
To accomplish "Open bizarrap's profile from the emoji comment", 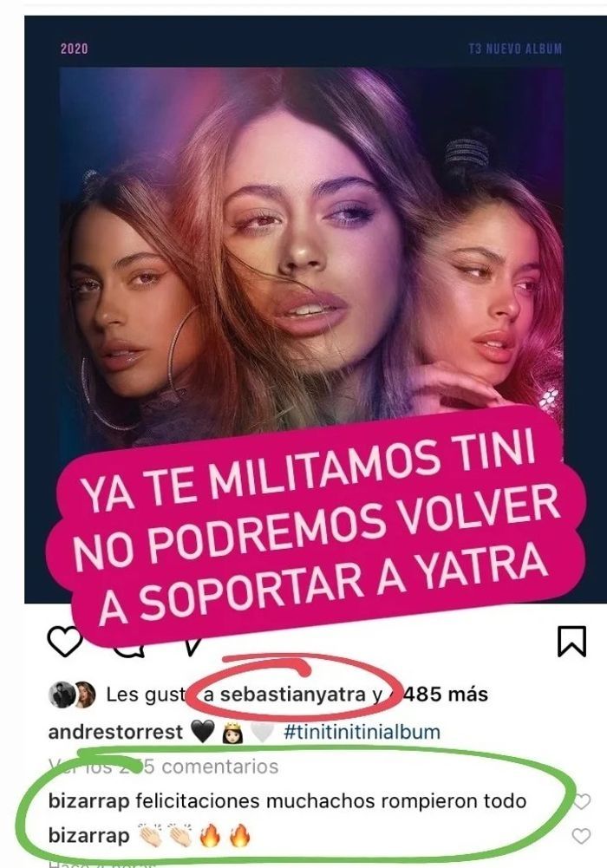I will [88, 835].
